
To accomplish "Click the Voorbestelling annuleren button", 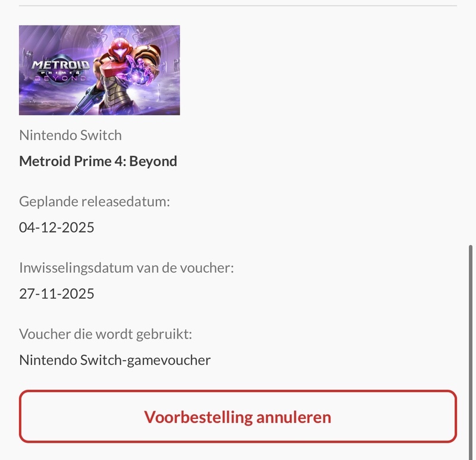I will [237, 417].
